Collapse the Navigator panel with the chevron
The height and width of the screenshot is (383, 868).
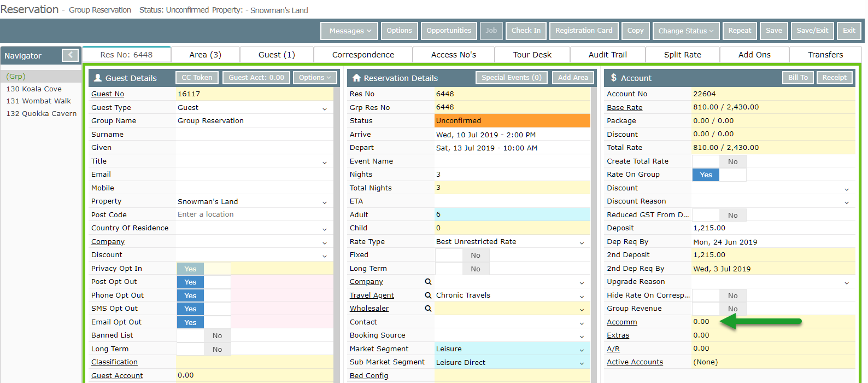71,55
